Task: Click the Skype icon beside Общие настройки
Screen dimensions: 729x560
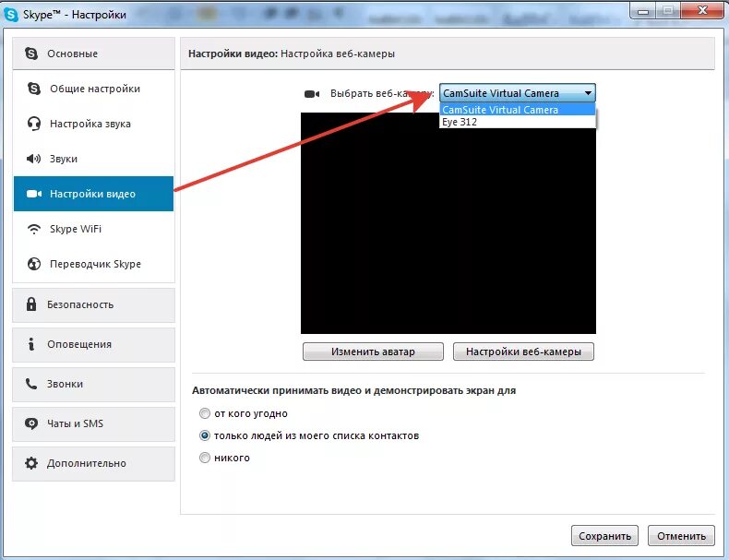Action: tap(34, 89)
